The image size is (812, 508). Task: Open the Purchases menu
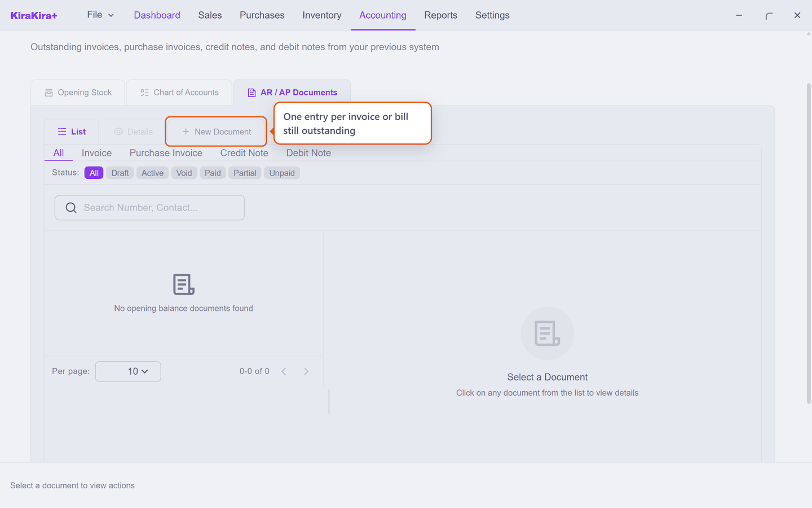[x=262, y=15]
